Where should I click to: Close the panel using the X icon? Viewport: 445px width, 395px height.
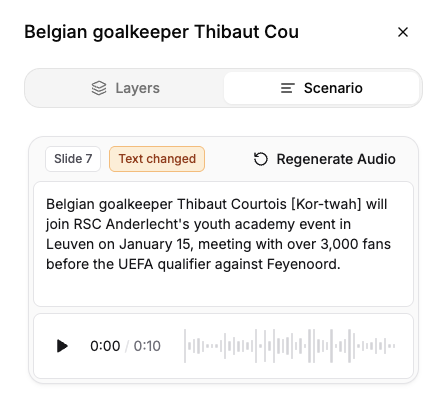coord(403,32)
